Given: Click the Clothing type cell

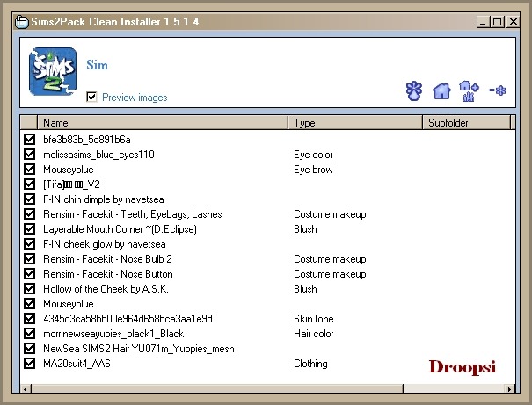Looking at the screenshot, I should pos(310,364).
